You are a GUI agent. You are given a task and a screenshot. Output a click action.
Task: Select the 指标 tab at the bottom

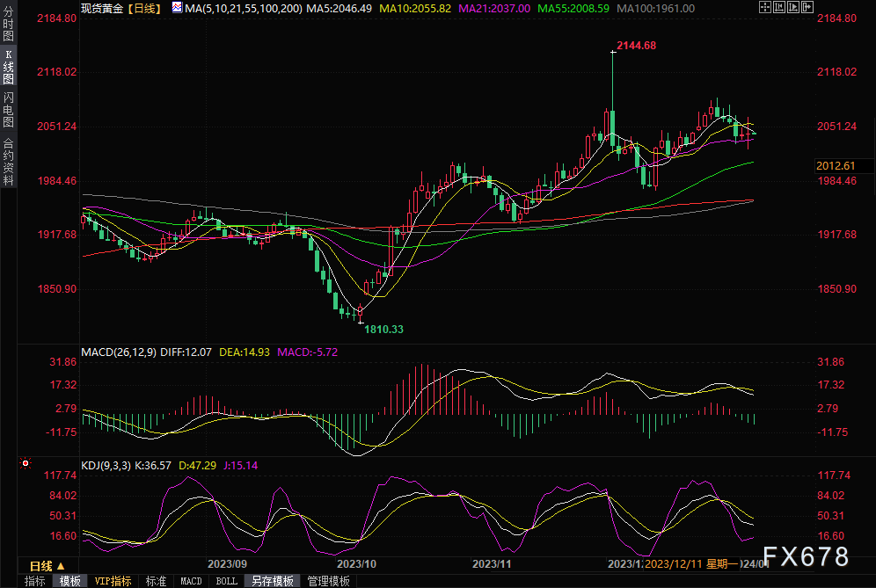point(35,581)
